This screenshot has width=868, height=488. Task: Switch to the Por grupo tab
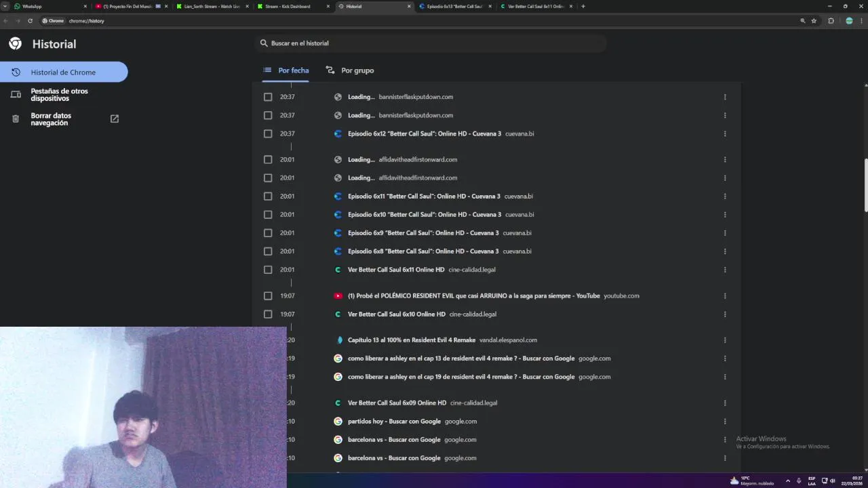(350, 70)
